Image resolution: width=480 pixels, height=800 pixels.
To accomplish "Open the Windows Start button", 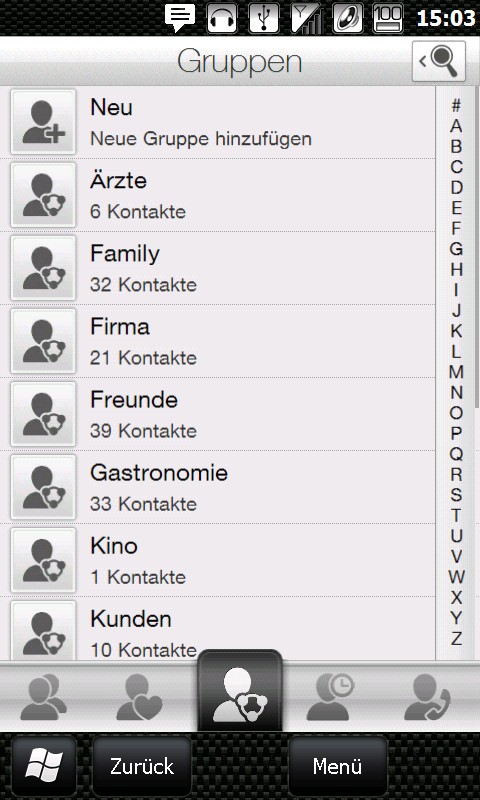I will click(44, 766).
